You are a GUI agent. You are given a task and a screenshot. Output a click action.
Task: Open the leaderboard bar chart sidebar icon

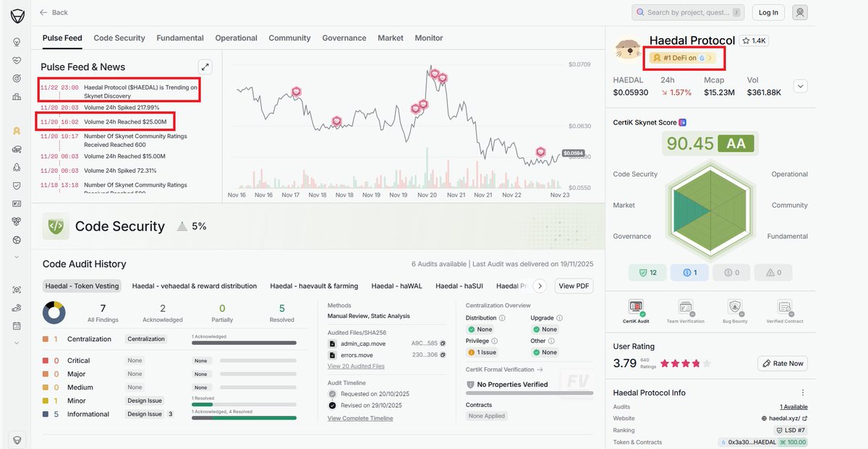tap(17, 96)
